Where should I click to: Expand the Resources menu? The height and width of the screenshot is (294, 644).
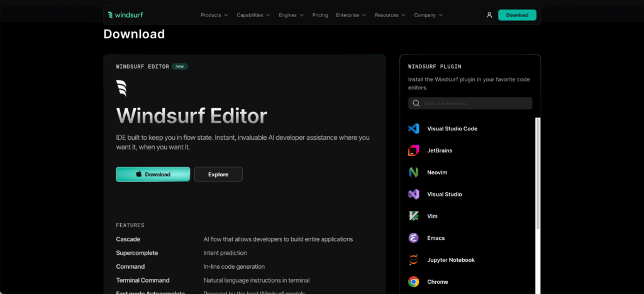[x=390, y=15]
